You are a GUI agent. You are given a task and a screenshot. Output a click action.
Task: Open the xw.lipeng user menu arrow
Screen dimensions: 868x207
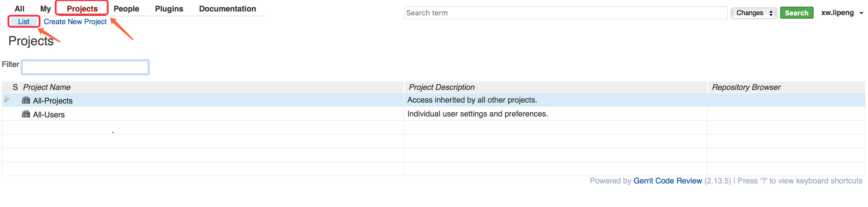click(x=861, y=13)
